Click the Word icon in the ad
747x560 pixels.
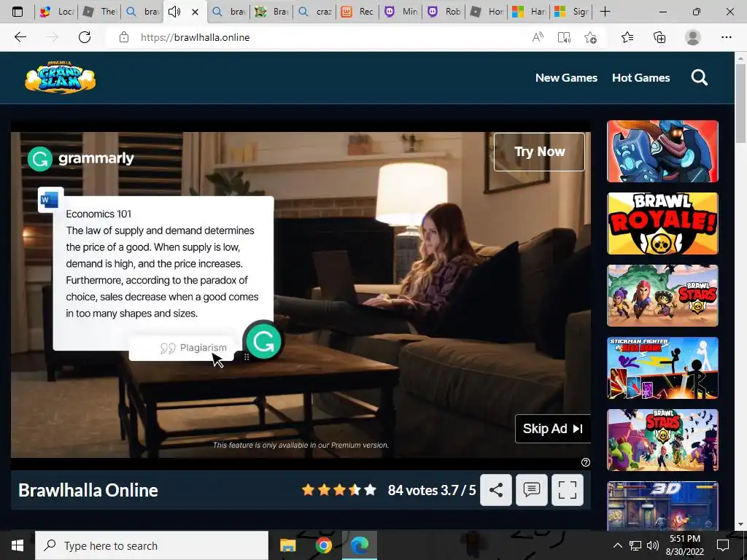point(50,200)
